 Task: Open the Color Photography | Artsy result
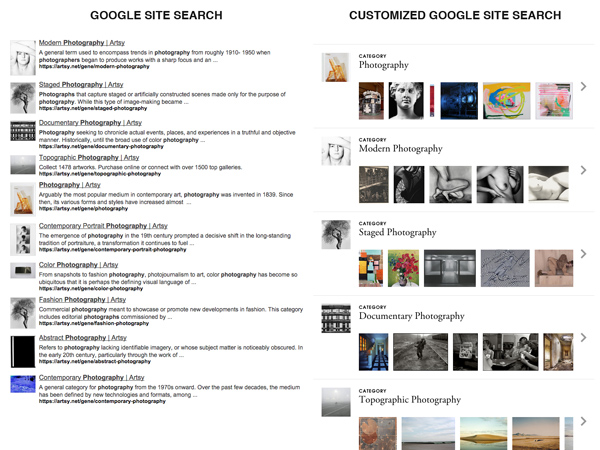point(78,265)
